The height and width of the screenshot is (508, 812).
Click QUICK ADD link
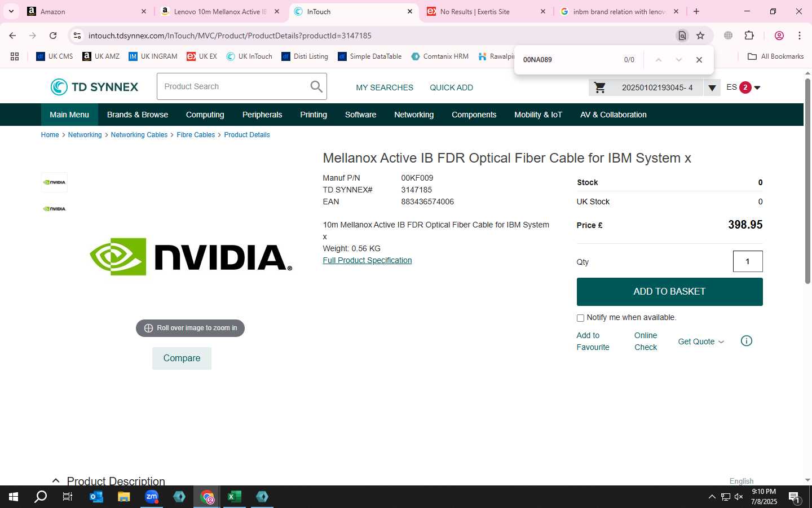click(x=452, y=87)
